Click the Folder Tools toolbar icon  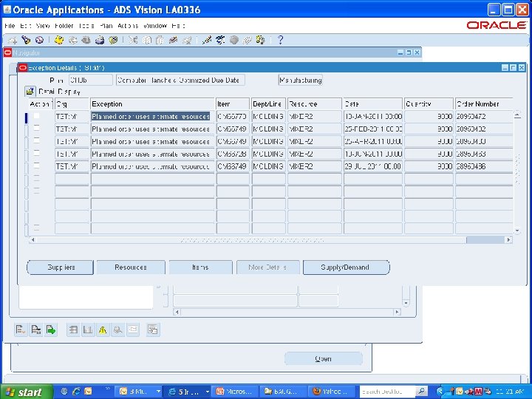260,41
